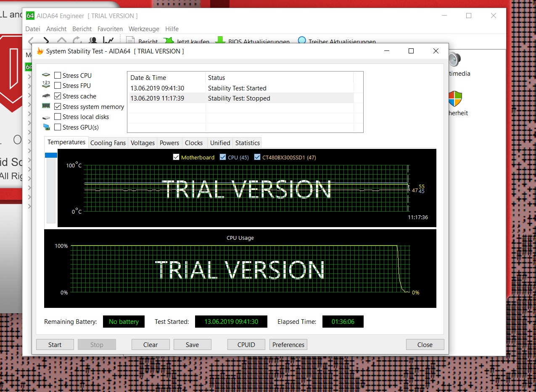Image resolution: width=536 pixels, height=392 pixels.
Task: Click the Clear button
Action: click(x=151, y=344)
